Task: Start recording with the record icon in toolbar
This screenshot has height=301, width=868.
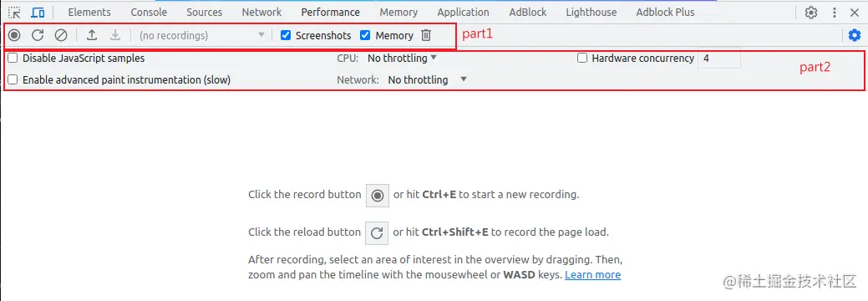Action: click(14, 35)
